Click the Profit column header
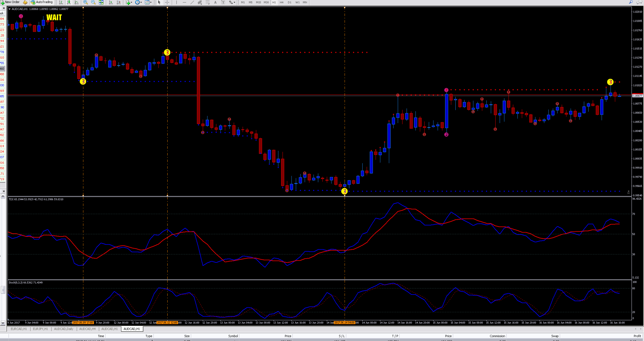The image size is (644, 341). click(637, 336)
